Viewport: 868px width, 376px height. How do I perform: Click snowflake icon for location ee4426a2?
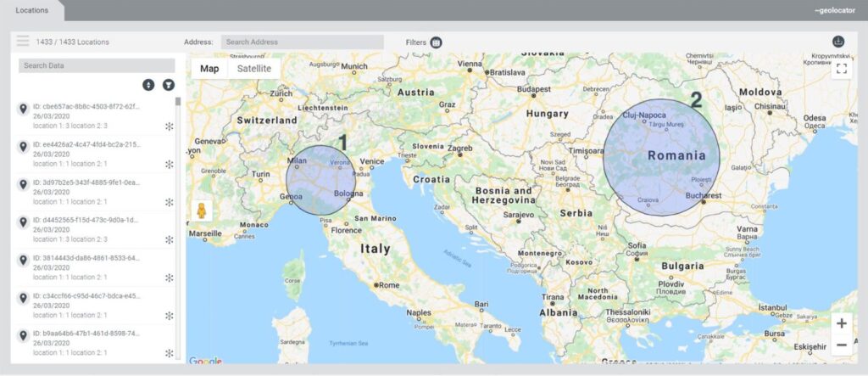[x=169, y=164]
